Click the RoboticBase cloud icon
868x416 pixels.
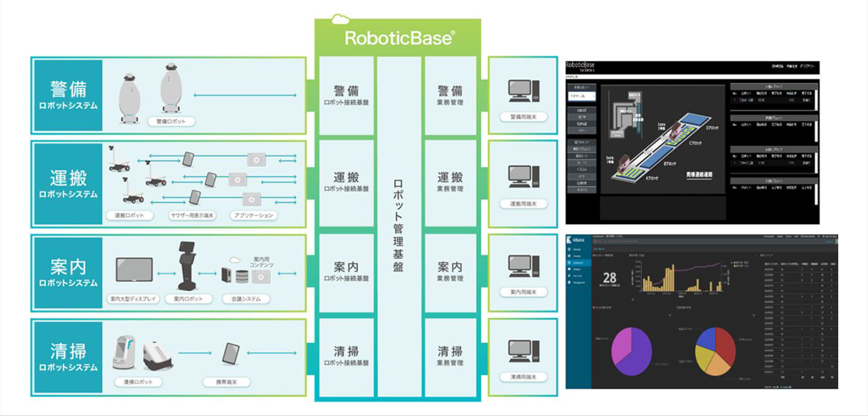pyautogui.click(x=340, y=19)
